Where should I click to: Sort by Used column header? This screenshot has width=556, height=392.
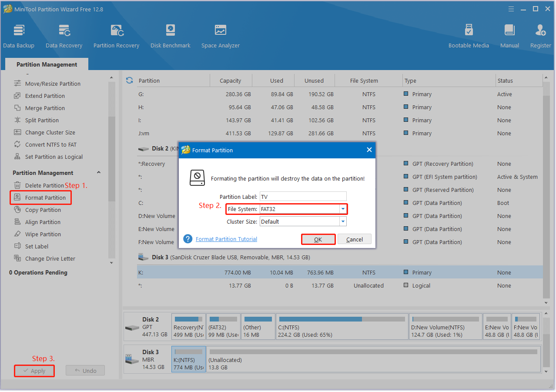(x=277, y=80)
